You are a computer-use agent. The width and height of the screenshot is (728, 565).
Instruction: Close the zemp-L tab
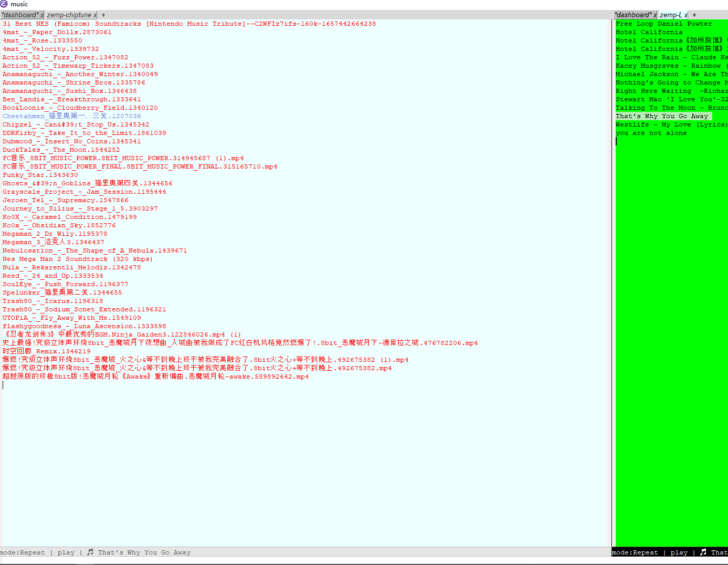(686, 15)
